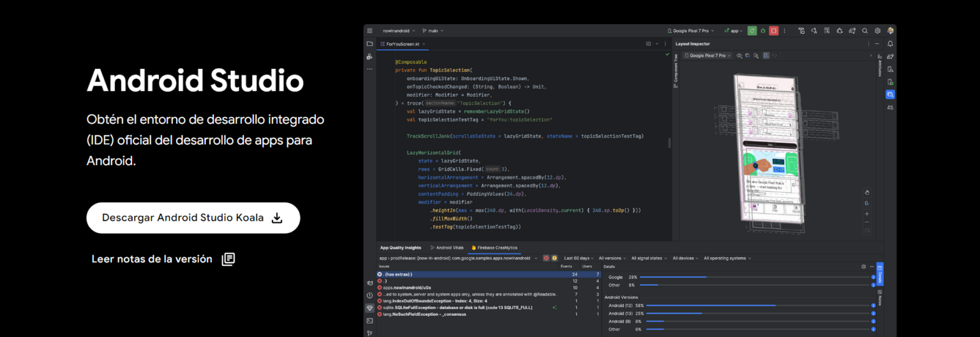Open Leer notas de la versión link

point(152,259)
